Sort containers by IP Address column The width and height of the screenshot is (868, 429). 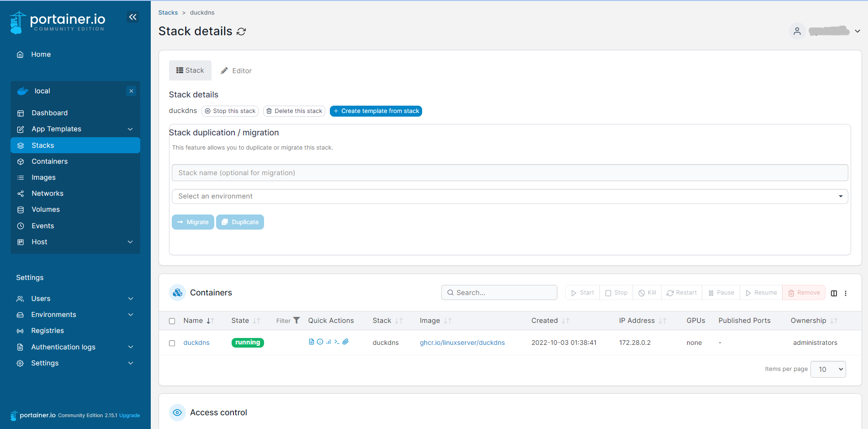[x=642, y=321]
